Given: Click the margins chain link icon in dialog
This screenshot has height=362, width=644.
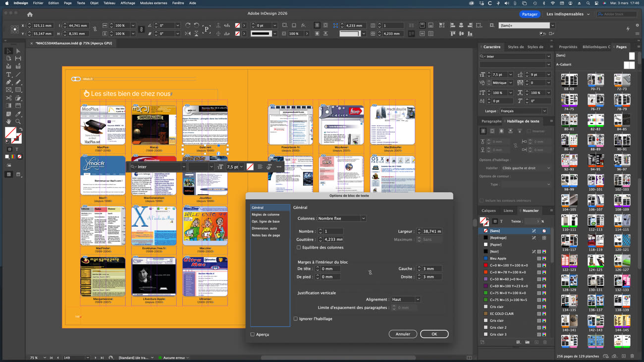Looking at the screenshot, I should click(x=370, y=272).
